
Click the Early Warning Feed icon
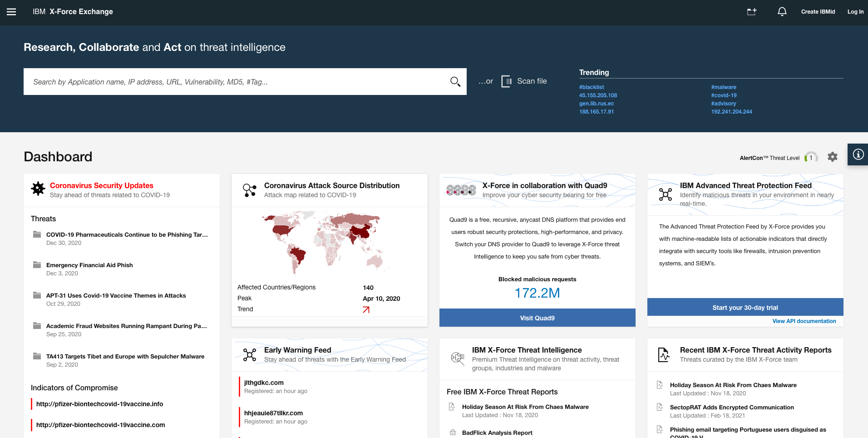pyautogui.click(x=249, y=354)
